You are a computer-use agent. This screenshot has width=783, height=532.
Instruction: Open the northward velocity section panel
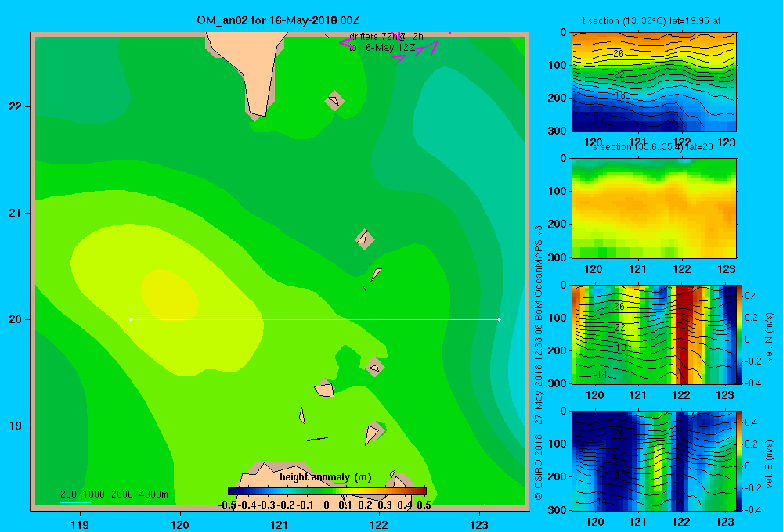pyautogui.click(x=654, y=334)
